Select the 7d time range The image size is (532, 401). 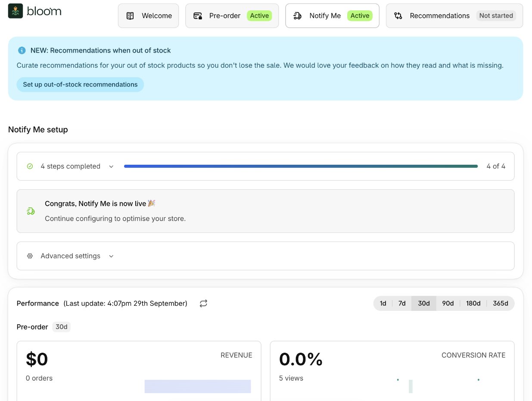pyautogui.click(x=402, y=304)
